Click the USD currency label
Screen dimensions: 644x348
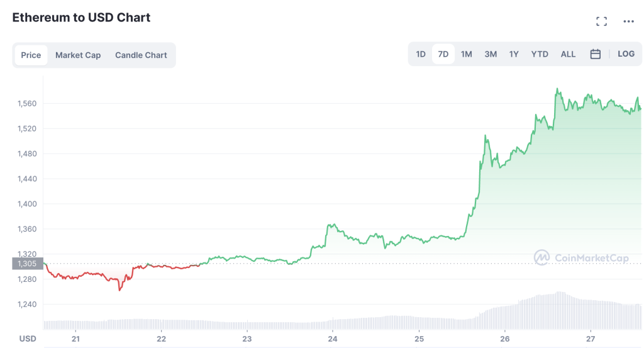[x=28, y=339]
